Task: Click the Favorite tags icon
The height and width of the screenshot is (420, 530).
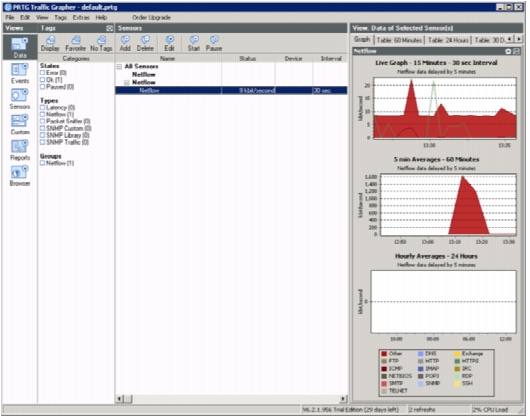Action: tap(75, 44)
